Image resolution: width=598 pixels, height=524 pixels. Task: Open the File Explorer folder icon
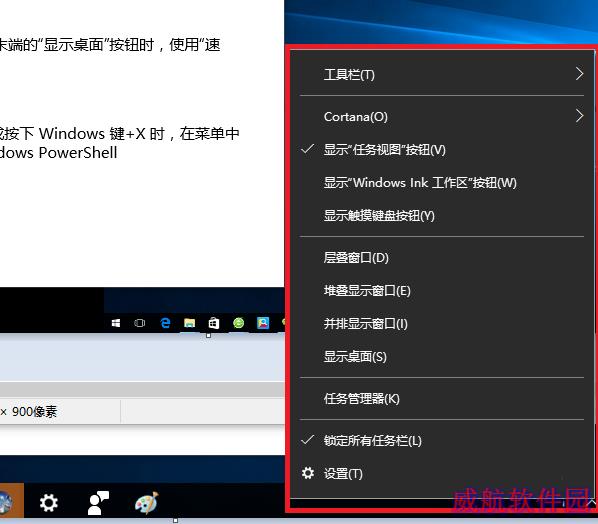[190, 323]
